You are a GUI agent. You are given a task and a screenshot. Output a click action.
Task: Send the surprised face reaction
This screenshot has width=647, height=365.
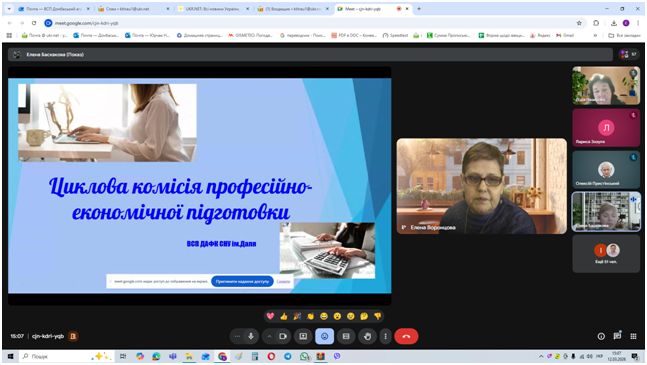[337, 316]
